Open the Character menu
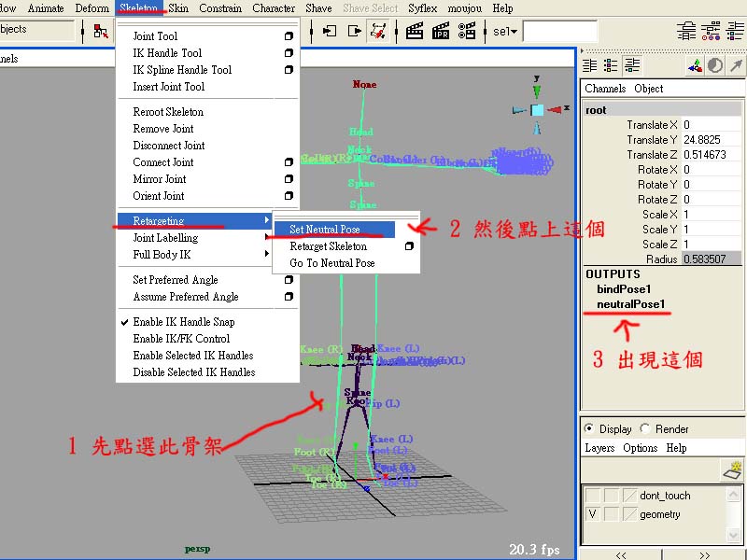Image resolution: width=747 pixels, height=560 pixels. point(274,8)
